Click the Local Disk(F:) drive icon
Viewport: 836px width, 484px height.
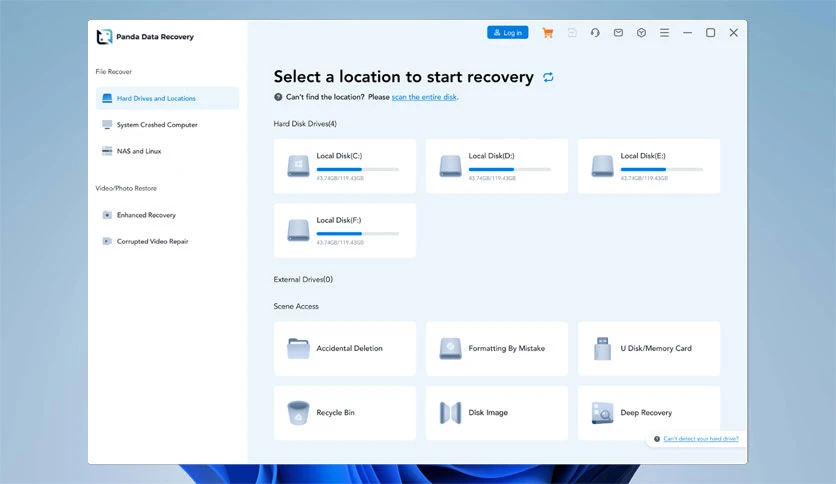pyautogui.click(x=298, y=230)
